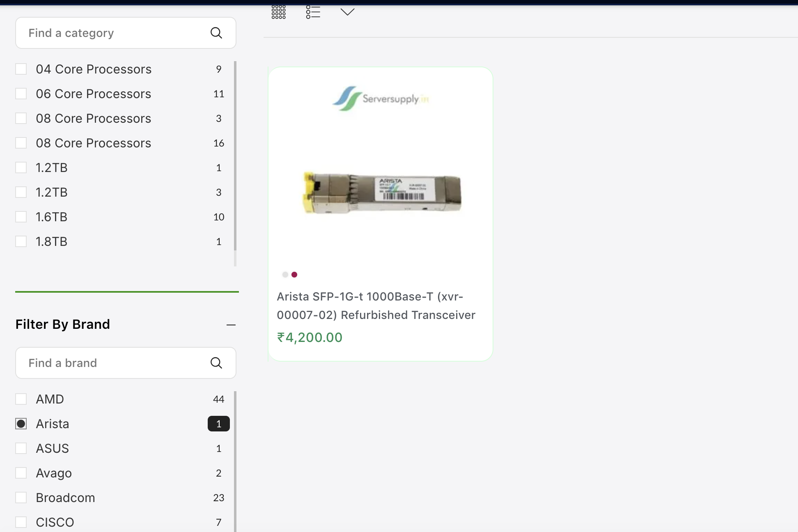This screenshot has width=798, height=532.
Task: Enable the 1.6TB category filter
Action: (x=21, y=217)
